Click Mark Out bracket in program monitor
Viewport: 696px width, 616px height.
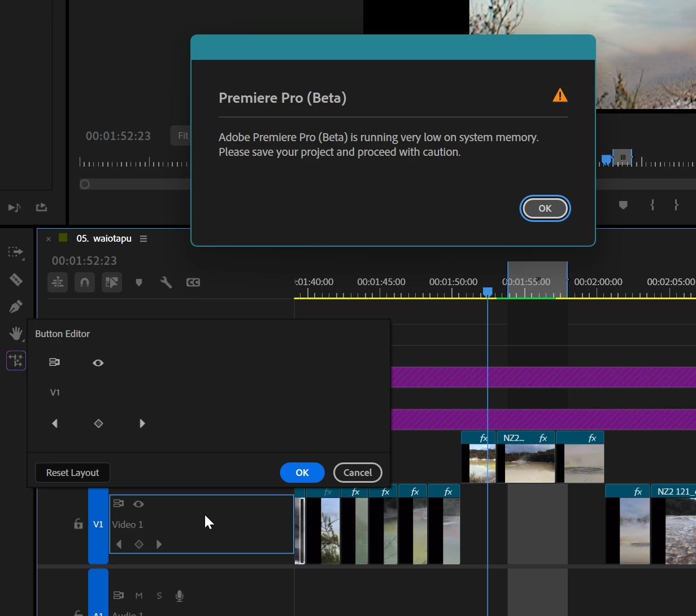(676, 205)
